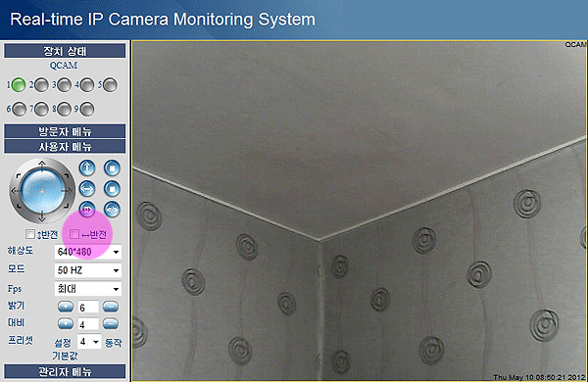Open the 관리자 메뉴 section
Image resolution: width=588 pixels, height=382 pixels.
coord(65,371)
